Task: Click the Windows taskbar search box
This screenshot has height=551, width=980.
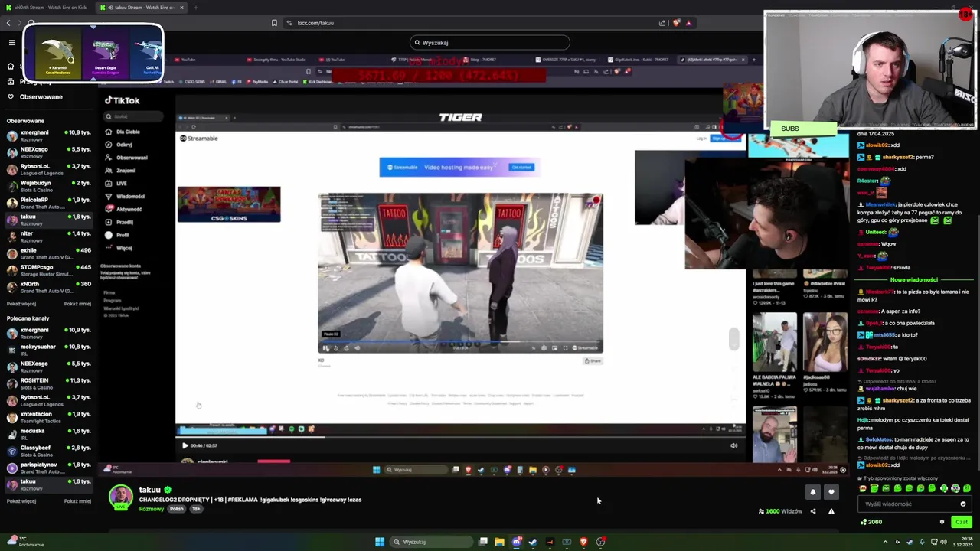Action: pyautogui.click(x=430, y=542)
